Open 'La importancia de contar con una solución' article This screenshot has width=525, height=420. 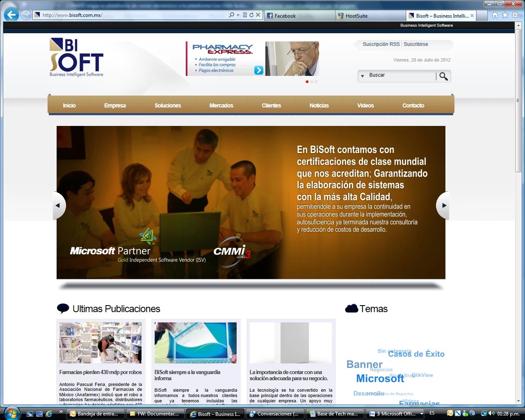[289, 375]
